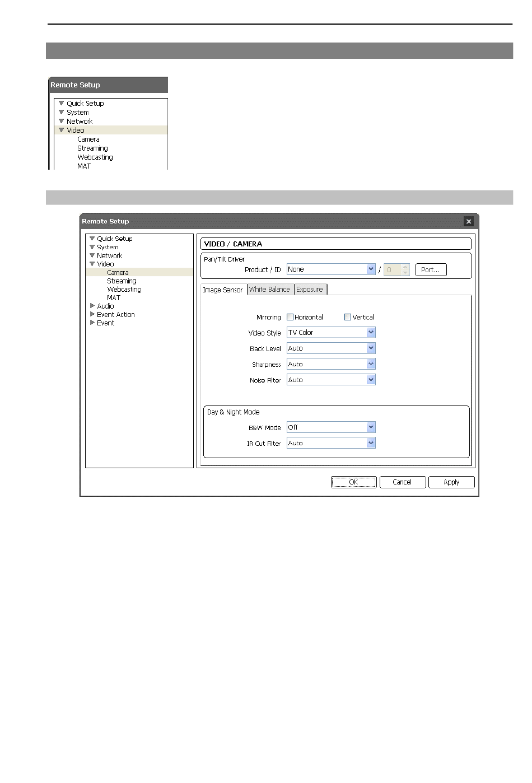Open the Video Style dropdown

tap(331, 333)
